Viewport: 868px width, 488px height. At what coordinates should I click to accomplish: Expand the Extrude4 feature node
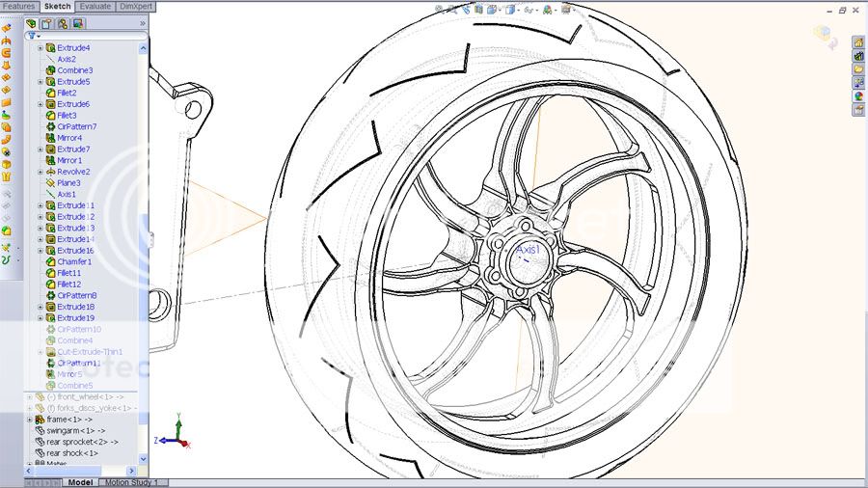[41, 48]
